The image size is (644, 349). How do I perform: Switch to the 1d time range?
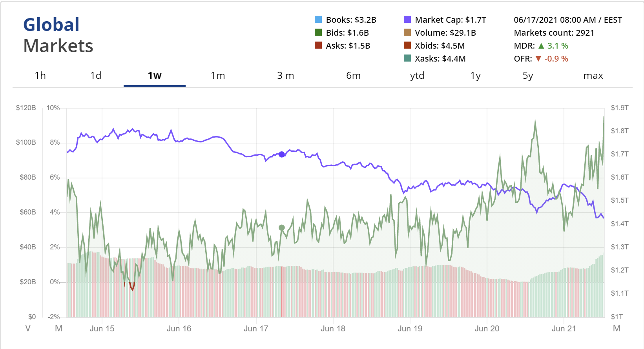[96, 76]
